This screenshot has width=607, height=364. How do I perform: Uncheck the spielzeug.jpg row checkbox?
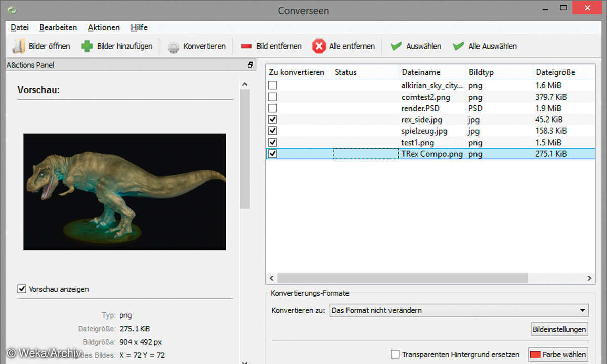click(273, 131)
